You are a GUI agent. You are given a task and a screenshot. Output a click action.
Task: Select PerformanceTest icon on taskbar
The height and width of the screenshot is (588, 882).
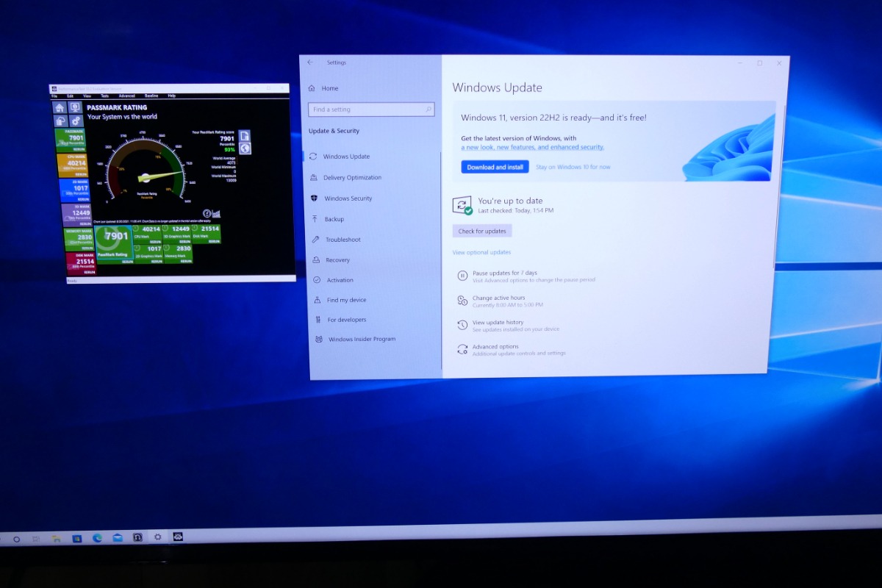click(x=177, y=537)
